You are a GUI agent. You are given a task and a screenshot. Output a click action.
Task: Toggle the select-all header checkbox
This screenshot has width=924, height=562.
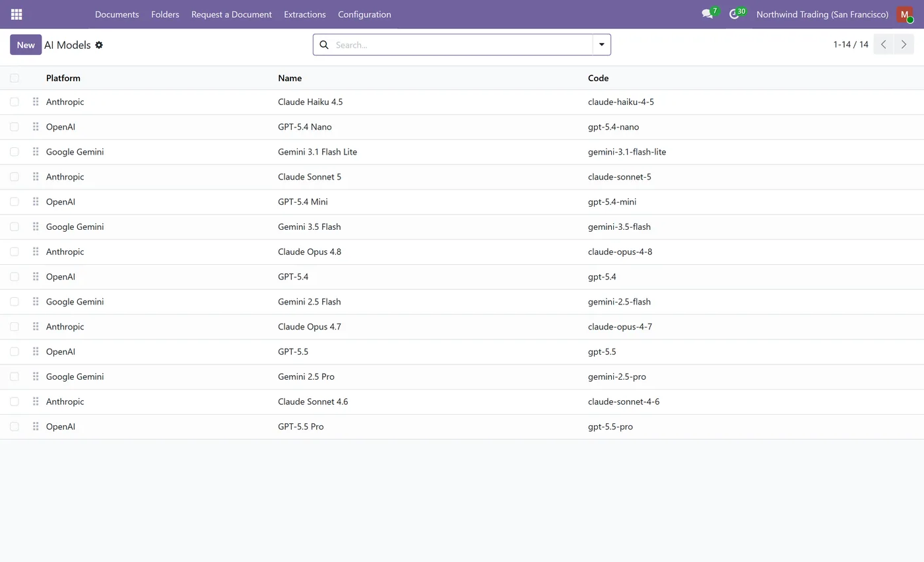[x=15, y=78]
